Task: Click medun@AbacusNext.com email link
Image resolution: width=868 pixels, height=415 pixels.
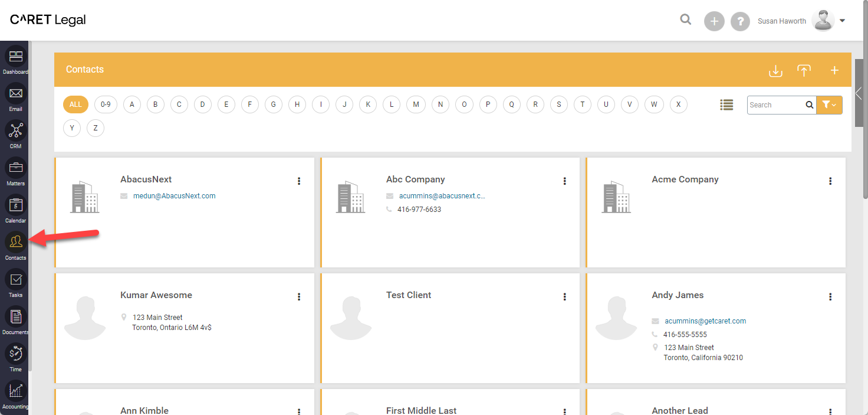Action: click(175, 196)
